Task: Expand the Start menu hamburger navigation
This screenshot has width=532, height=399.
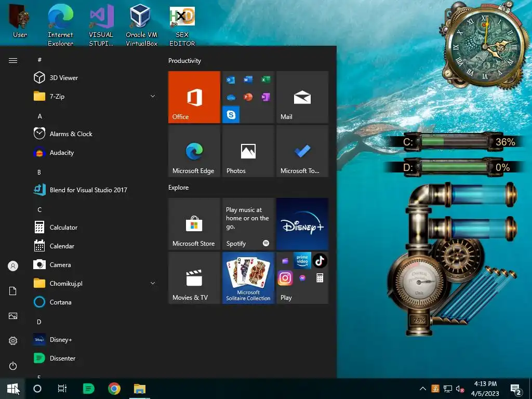Action: tap(13, 60)
